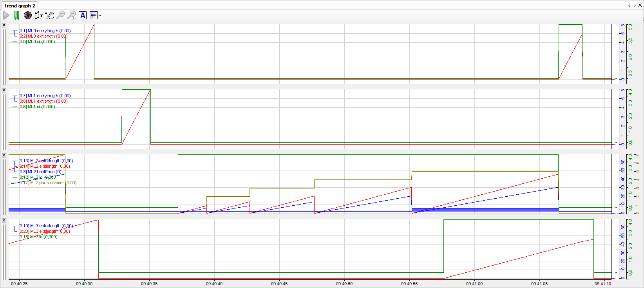Click the ML0 blue Y-axis scale

click(x=622, y=53)
